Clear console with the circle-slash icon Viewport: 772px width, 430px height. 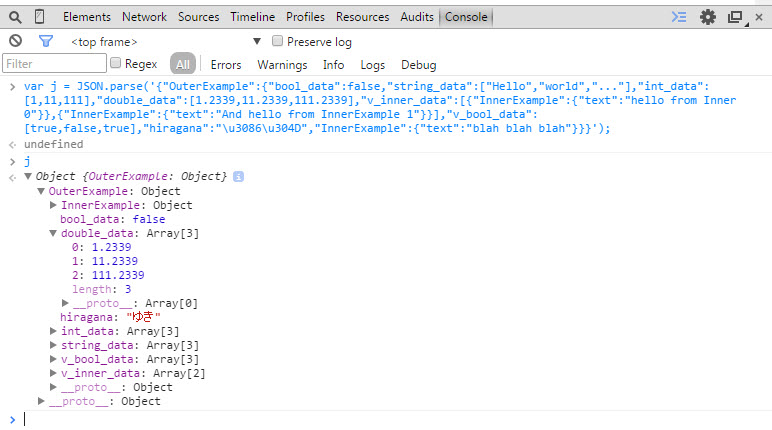point(16,41)
